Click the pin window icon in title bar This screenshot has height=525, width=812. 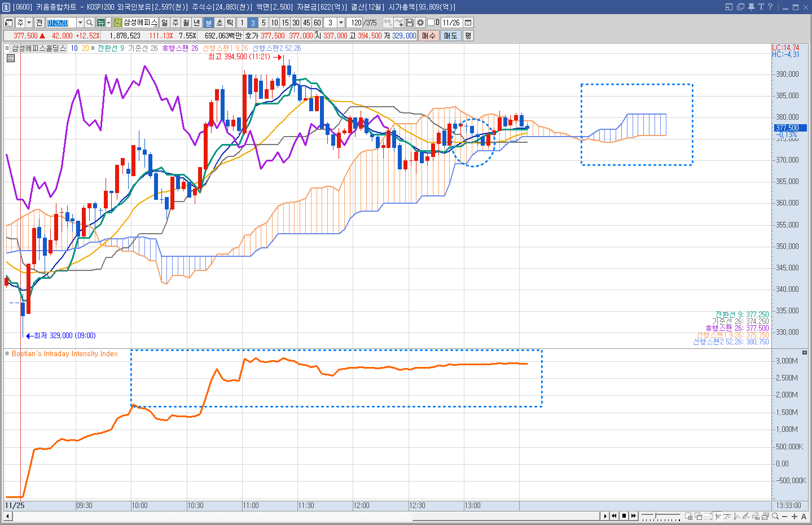751,7
